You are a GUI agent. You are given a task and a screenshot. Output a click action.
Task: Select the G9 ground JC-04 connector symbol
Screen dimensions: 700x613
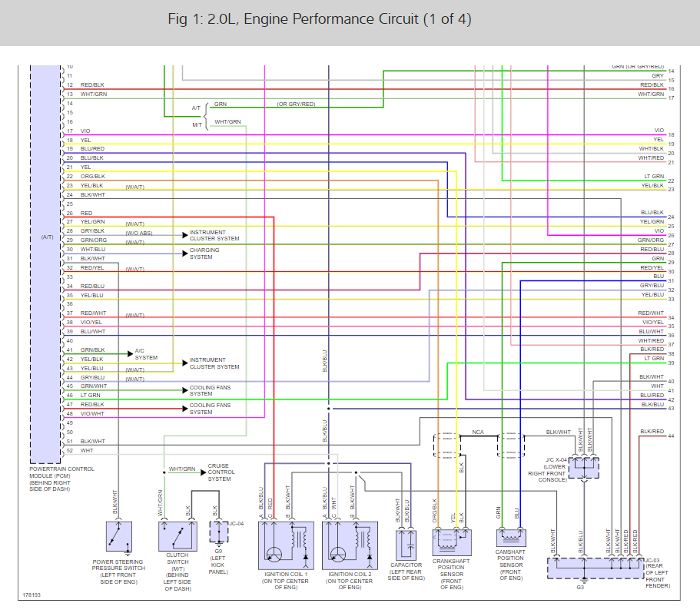click(x=219, y=532)
